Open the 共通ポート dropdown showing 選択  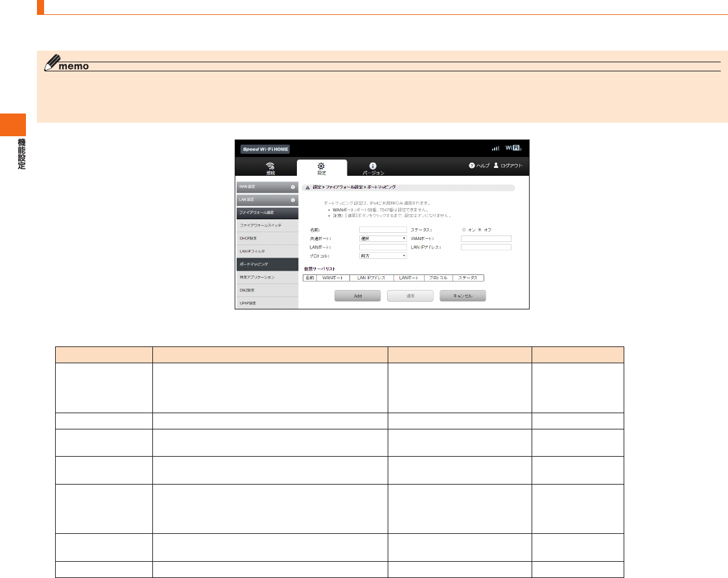(383, 239)
